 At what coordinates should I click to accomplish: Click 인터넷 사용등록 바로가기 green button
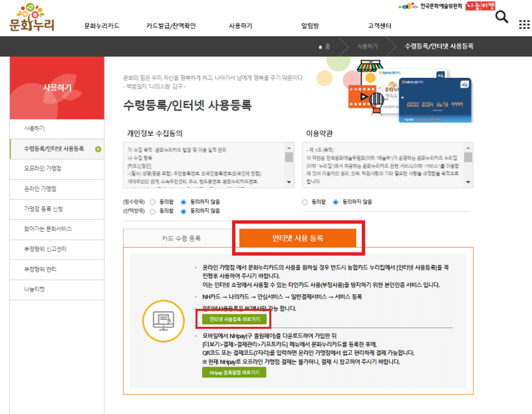click(234, 319)
